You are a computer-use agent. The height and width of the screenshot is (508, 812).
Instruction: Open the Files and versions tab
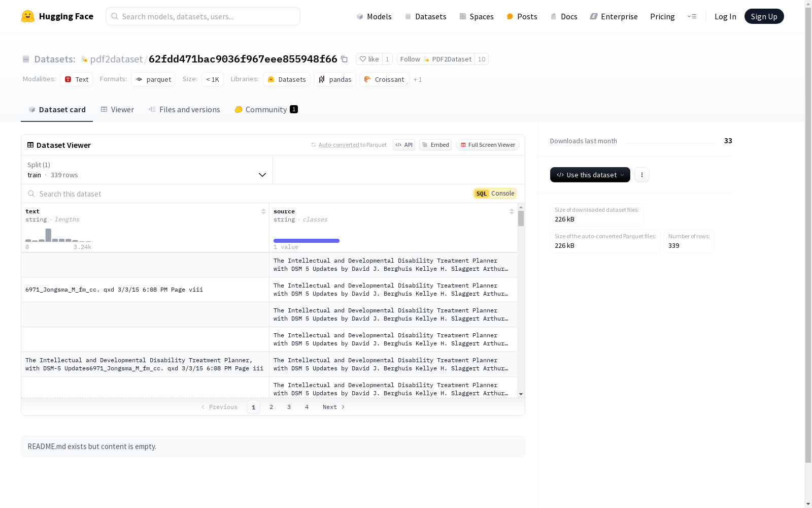pyautogui.click(x=184, y=110)
